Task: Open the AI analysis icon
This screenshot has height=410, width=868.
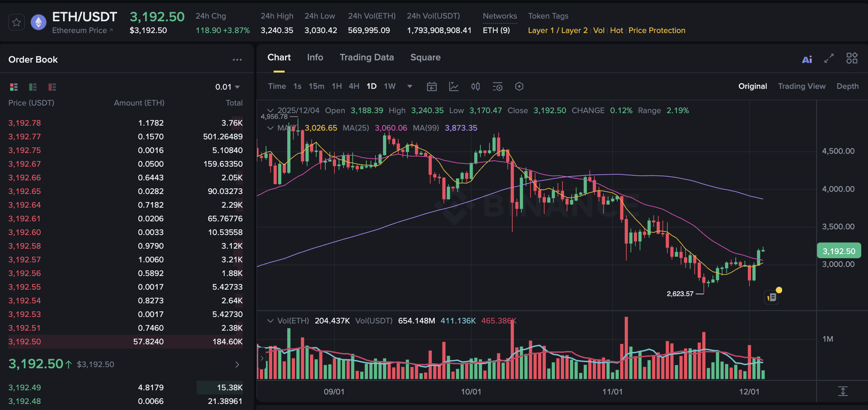Action: coord(807,59)
